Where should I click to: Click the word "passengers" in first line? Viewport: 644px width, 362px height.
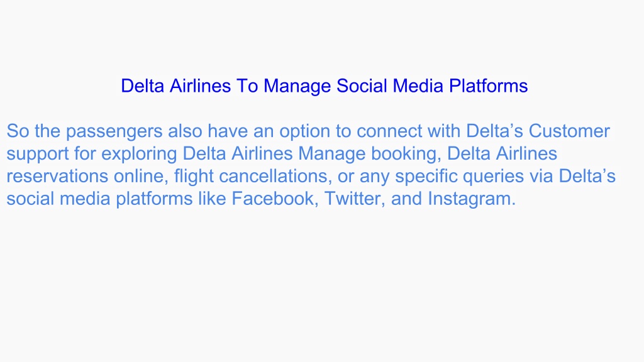click(x=114, y=131)
